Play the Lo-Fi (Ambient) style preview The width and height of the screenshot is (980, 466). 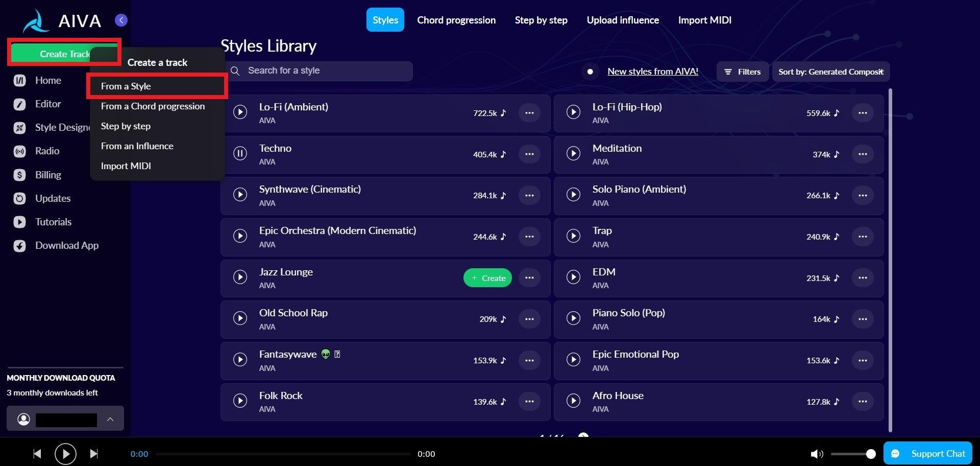click(240, 112)
